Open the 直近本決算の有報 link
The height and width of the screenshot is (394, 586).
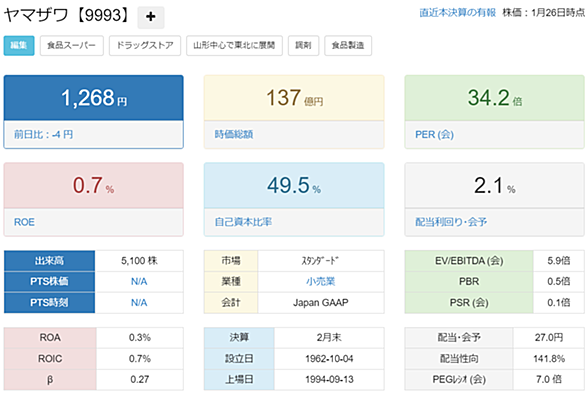(x=457, y=13)
